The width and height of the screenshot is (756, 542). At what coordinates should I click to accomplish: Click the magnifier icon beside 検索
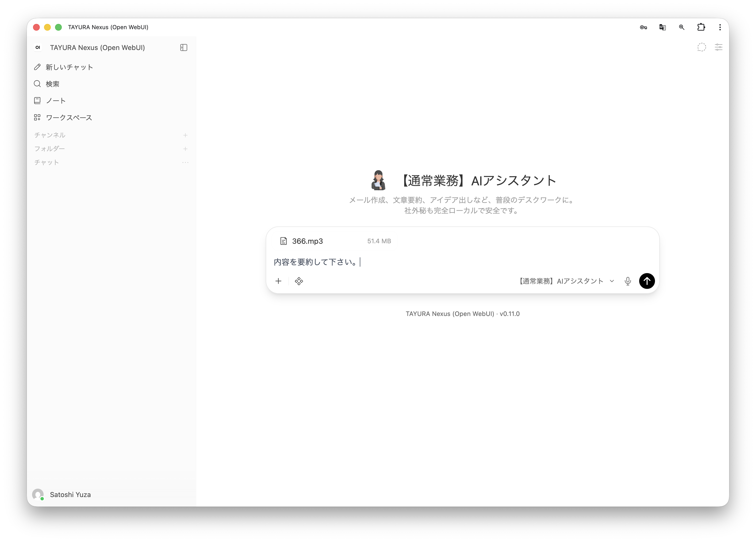point(37,84)
